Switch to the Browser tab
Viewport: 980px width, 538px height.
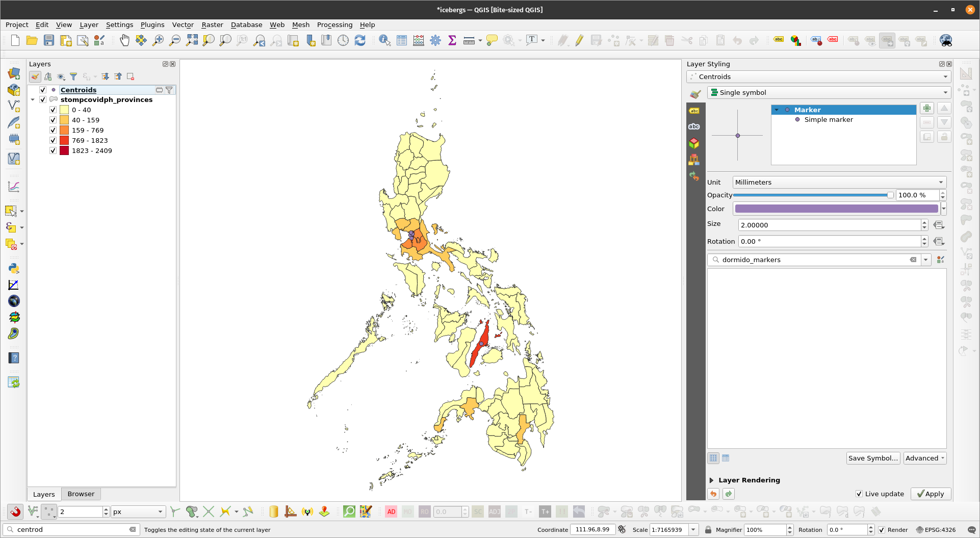click(81, 494)
